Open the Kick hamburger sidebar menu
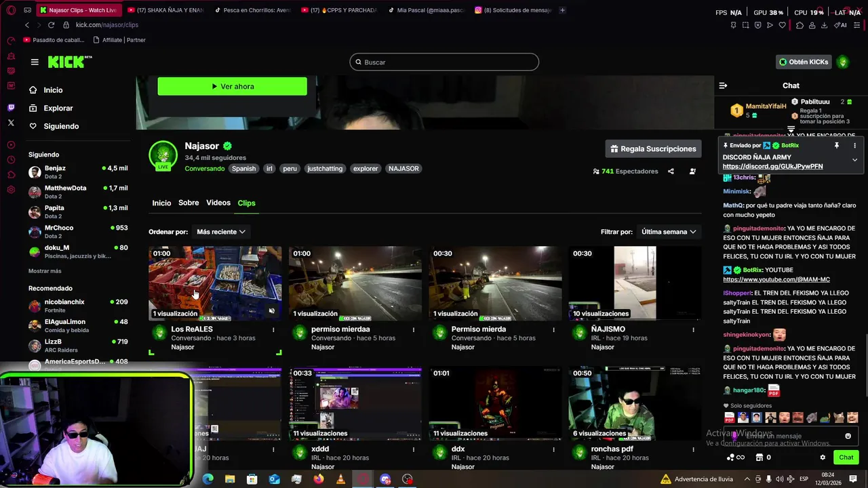 pos(35,62)
